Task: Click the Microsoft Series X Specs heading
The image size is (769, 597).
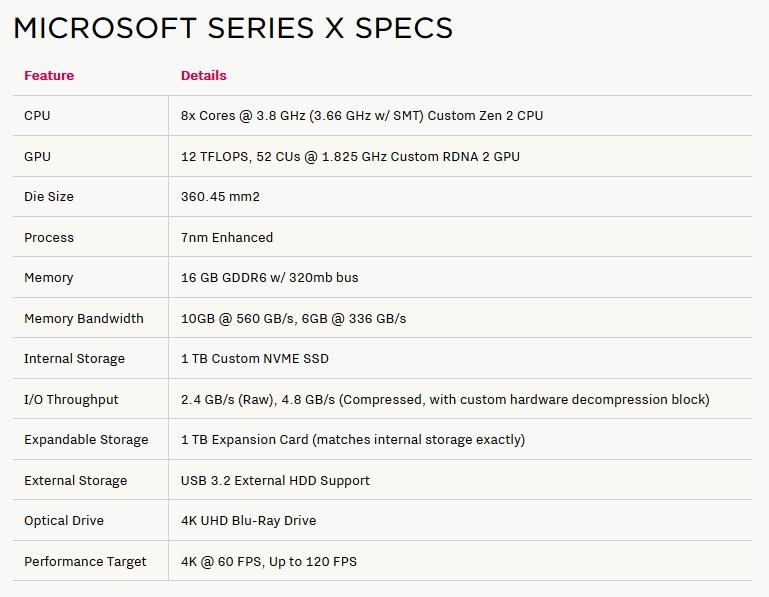Action: pos(233,28)
